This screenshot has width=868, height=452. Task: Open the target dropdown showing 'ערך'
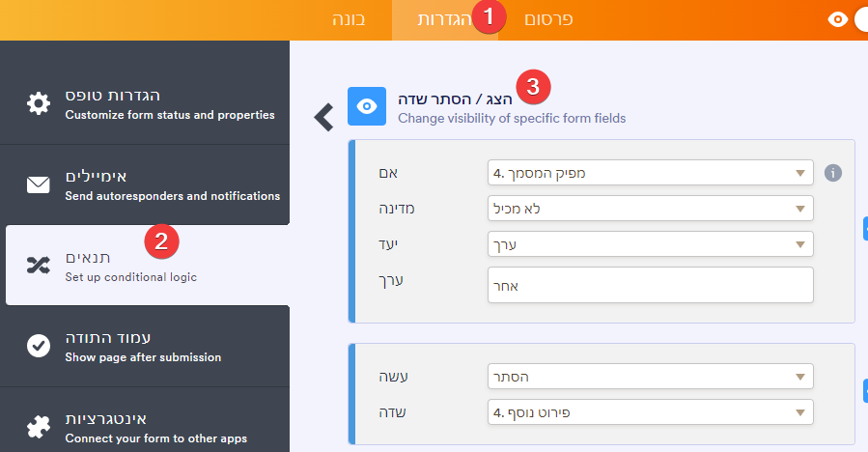[651, 244]
